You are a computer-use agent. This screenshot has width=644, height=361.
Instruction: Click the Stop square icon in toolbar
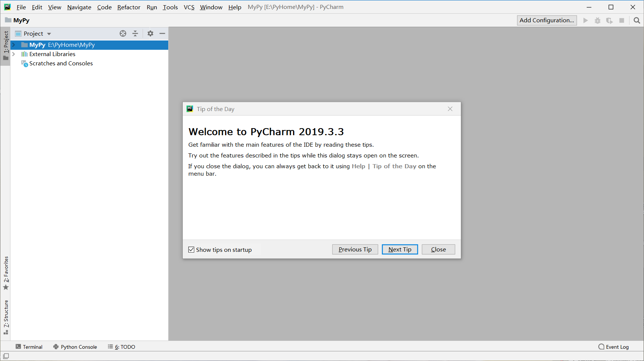[622, 20]
